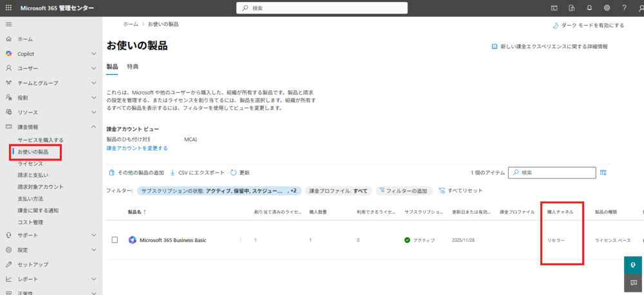Collapse the 課金情報 navigation section

click(93, 127)
